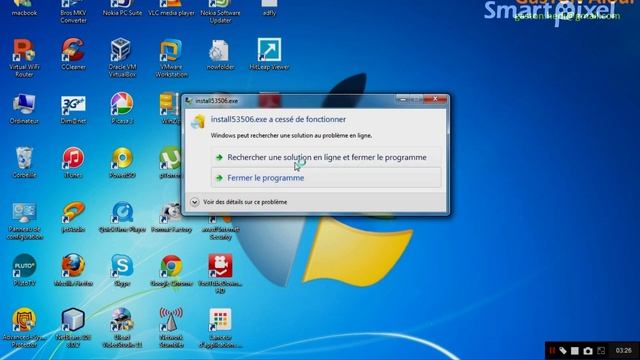Select the adfly desktop item
The image size is (640, 360).
coord(269,8)
